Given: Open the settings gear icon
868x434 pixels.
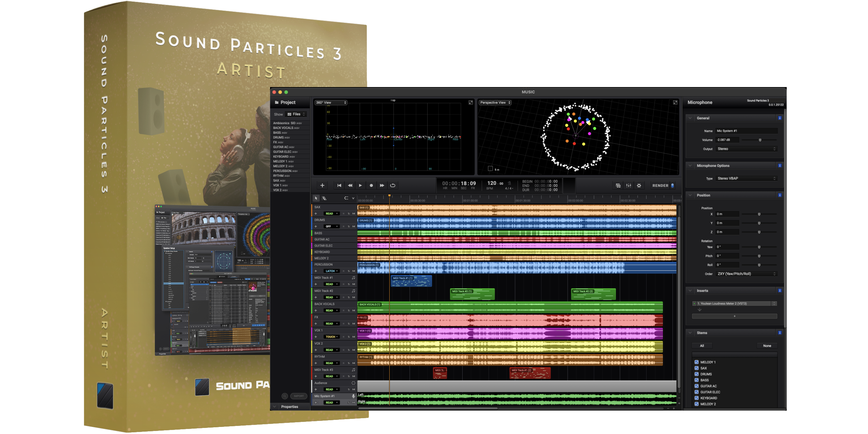Looking at the screenshot, I should 639,185.
